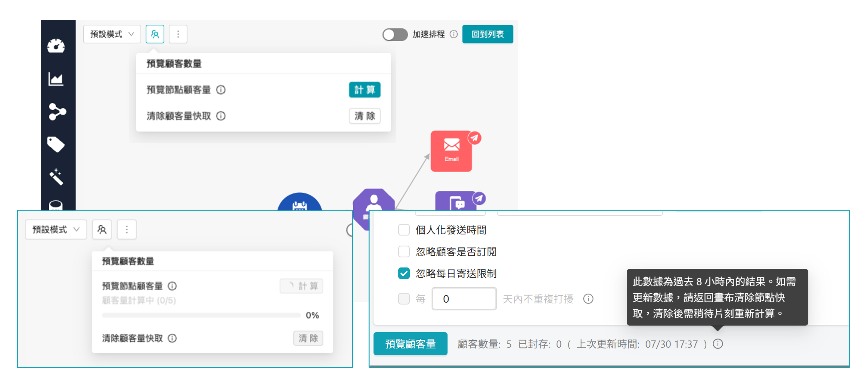Check the 忽略顧客是否訂閱 checkbox

tap(403, 251)
